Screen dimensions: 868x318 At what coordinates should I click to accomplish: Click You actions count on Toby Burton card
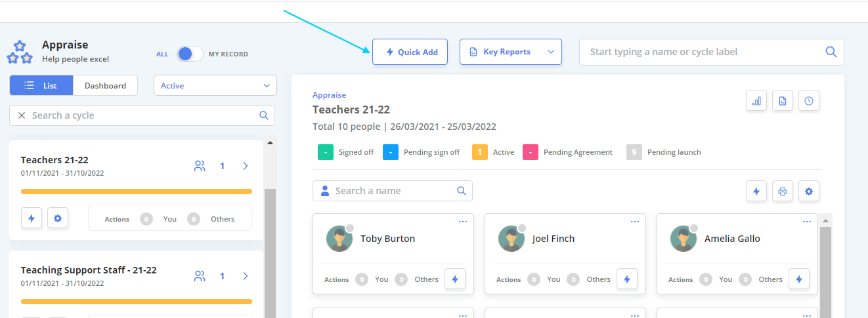tap(362, 279)
